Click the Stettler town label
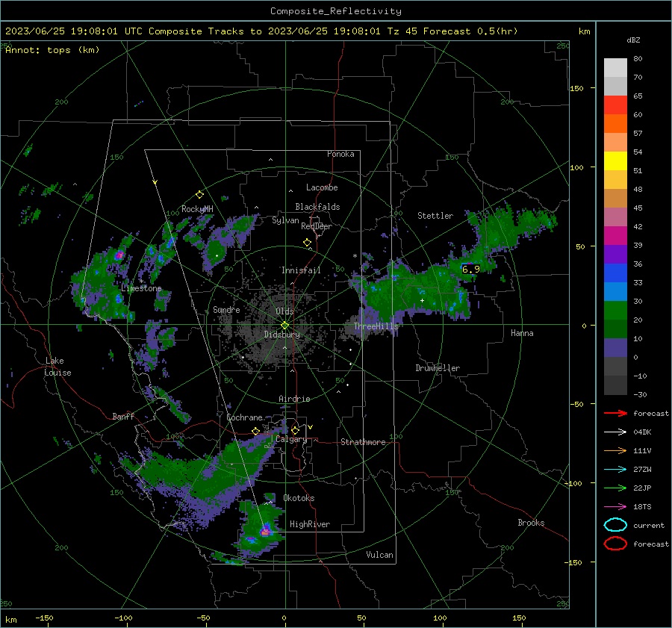This screenshot has width=672, height=628. click(435, 216)
